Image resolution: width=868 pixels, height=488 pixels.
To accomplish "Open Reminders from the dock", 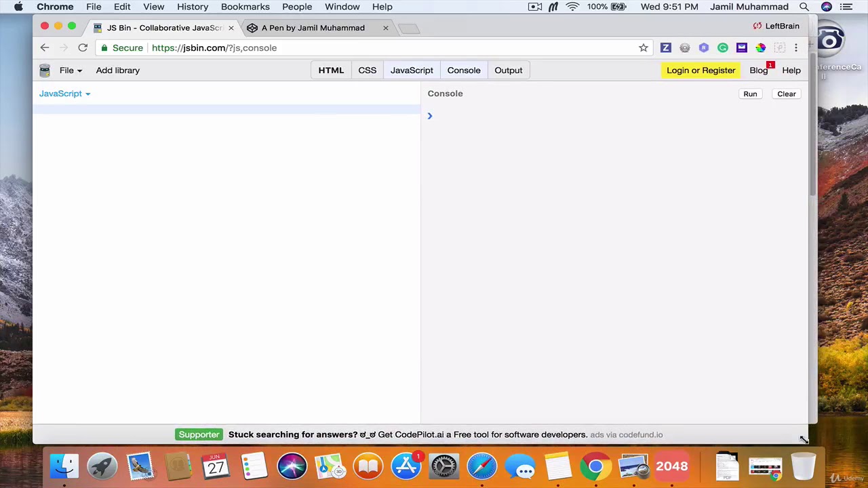I will coord(254,466).
